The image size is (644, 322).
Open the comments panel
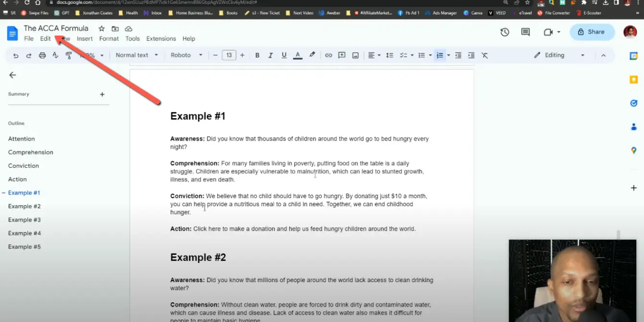click(525, 32)
